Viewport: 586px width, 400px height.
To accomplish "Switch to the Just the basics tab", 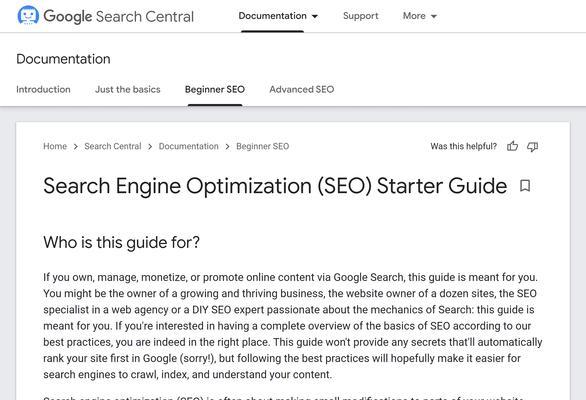I will coord(128,89).
